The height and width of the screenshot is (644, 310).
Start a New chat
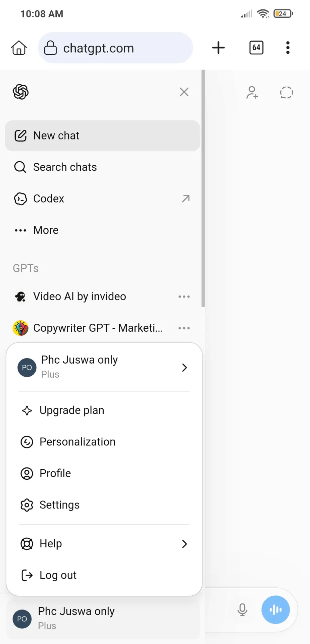pos(102,136)
